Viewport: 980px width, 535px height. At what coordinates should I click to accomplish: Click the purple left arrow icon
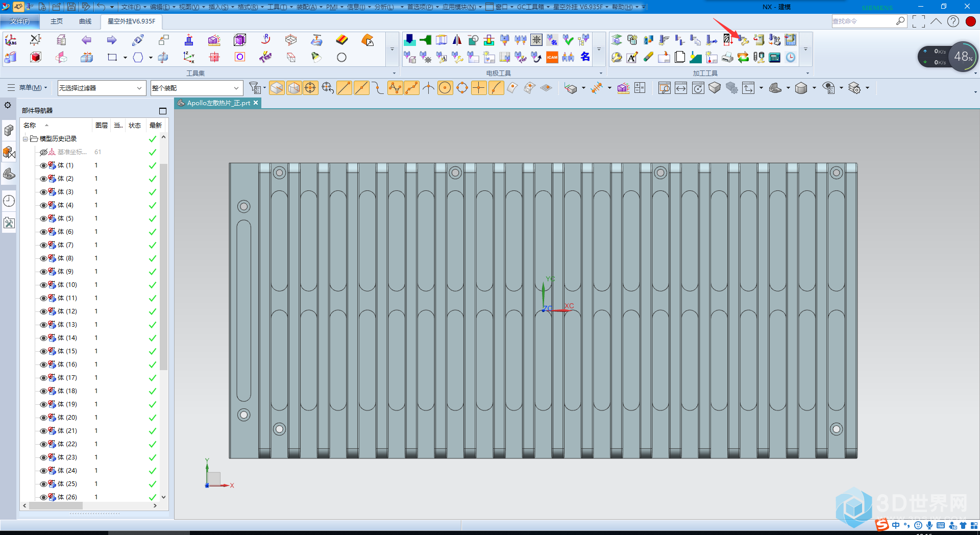(86, 40)
